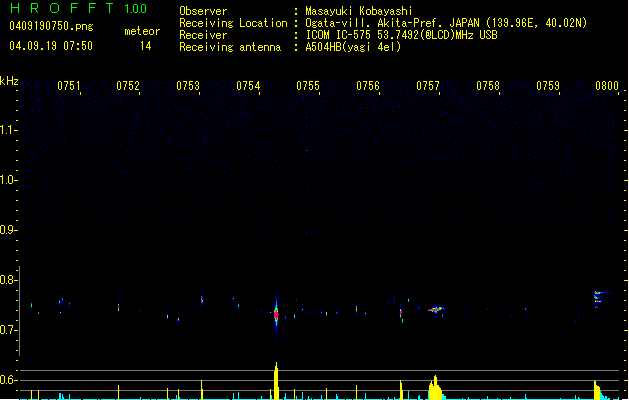The width and height of the screenshot is (629, 400).
Task: Click the 'Receiving antenna' field label
Action: pyautogui.click(x=230, y=47)
